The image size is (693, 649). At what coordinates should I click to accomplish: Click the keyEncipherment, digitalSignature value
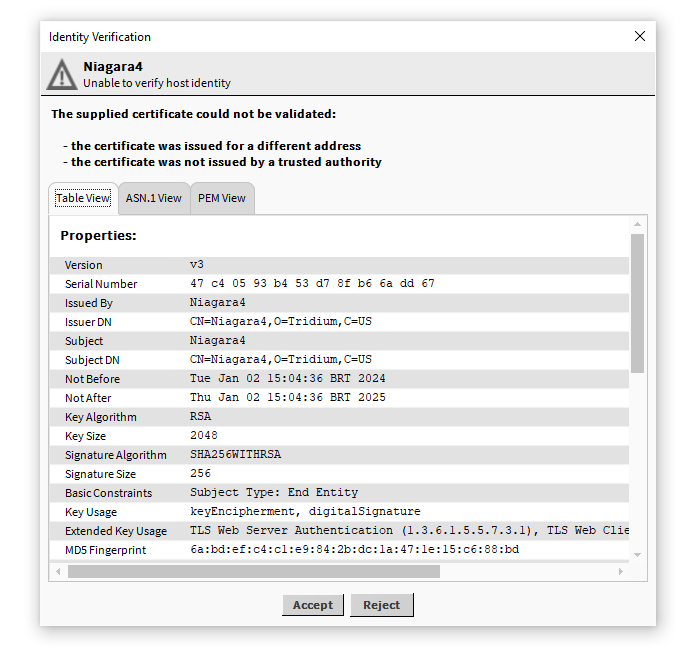pyautogui.click(x=305, y=512)
